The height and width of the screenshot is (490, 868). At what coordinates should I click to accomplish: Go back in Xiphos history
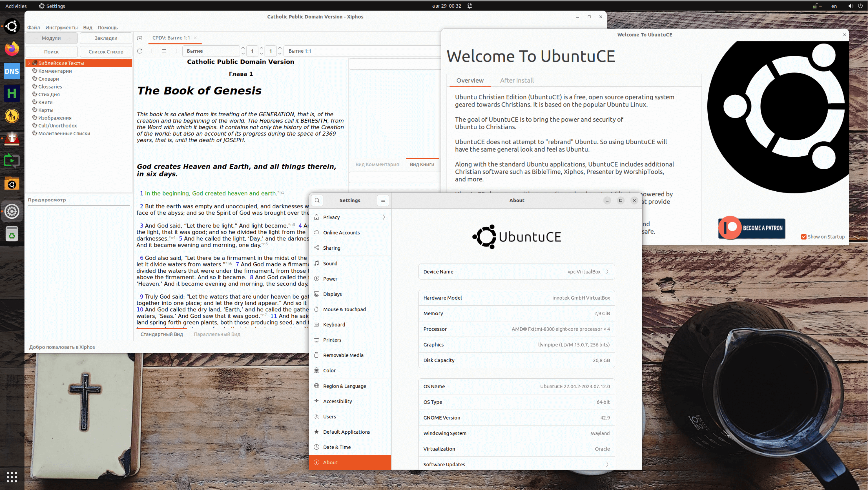click(152, 51)
